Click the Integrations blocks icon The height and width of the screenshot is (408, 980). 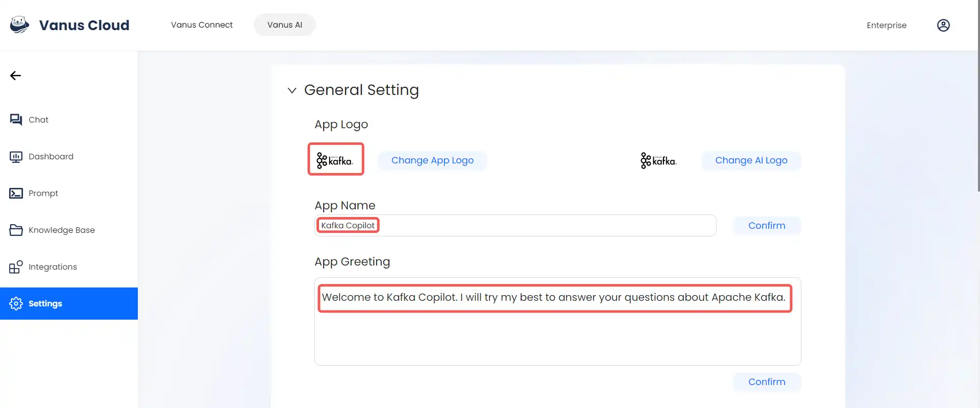(x=16, y=267)
